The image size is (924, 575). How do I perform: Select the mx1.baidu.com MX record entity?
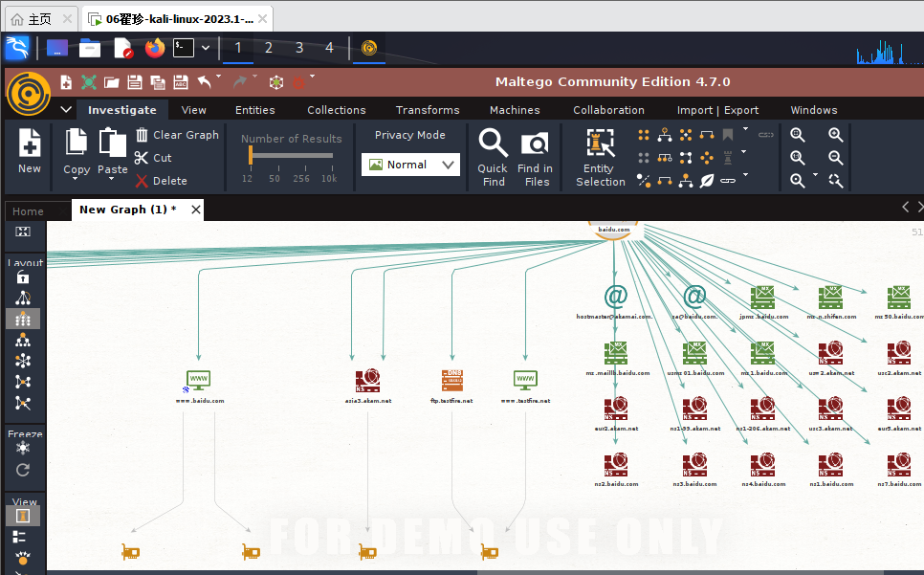pyautogui.click(x=763, y=358)
